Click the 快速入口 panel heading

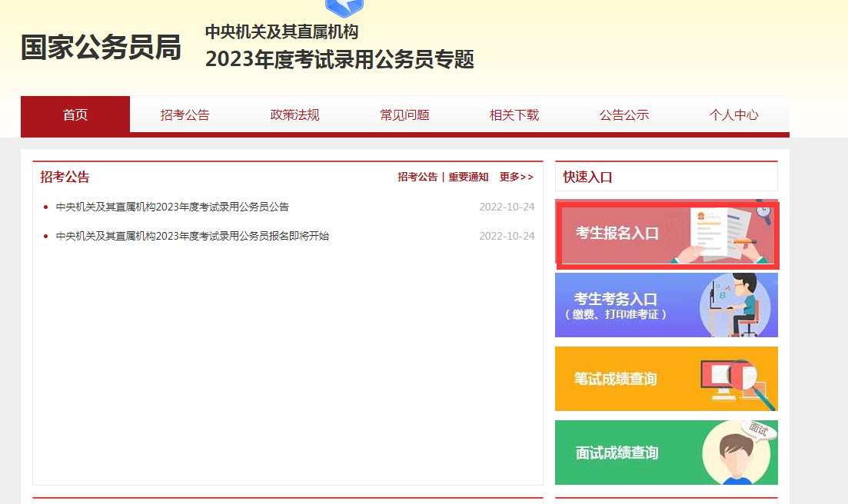588,177
